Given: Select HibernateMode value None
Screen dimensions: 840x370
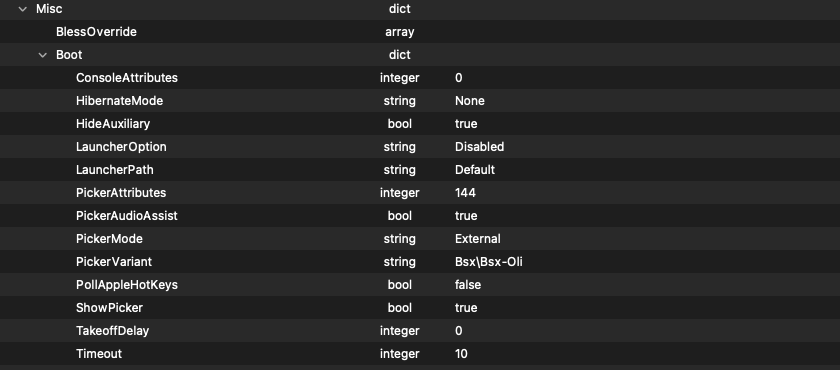Looking at the screenshot, I should (x=470, y=101).
